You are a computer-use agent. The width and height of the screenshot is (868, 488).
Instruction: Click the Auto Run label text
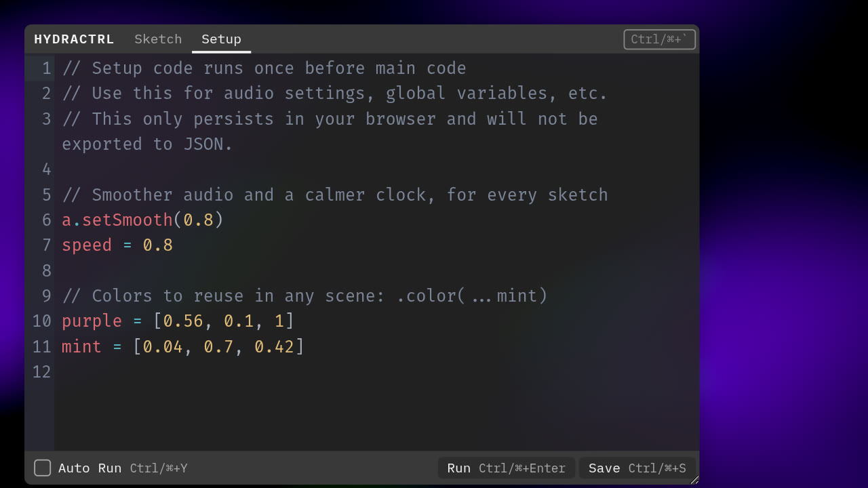pyautogui.click(x=90, y=468)
